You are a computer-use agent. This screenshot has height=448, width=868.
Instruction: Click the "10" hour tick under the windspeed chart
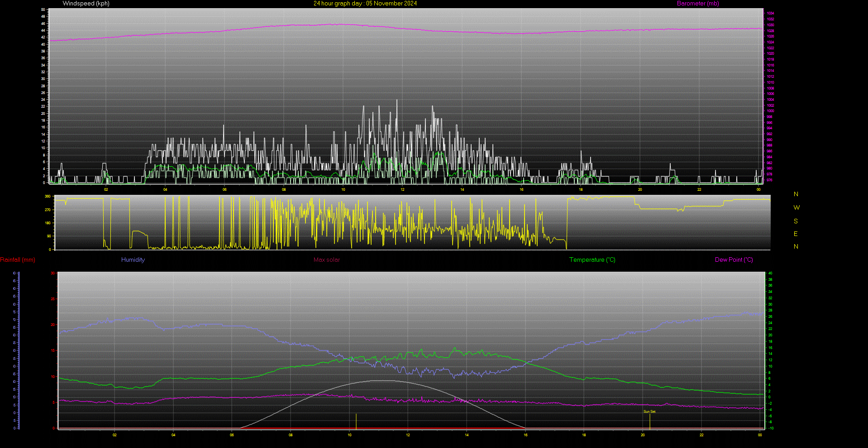pyautogui.click(x=343, y=190)
